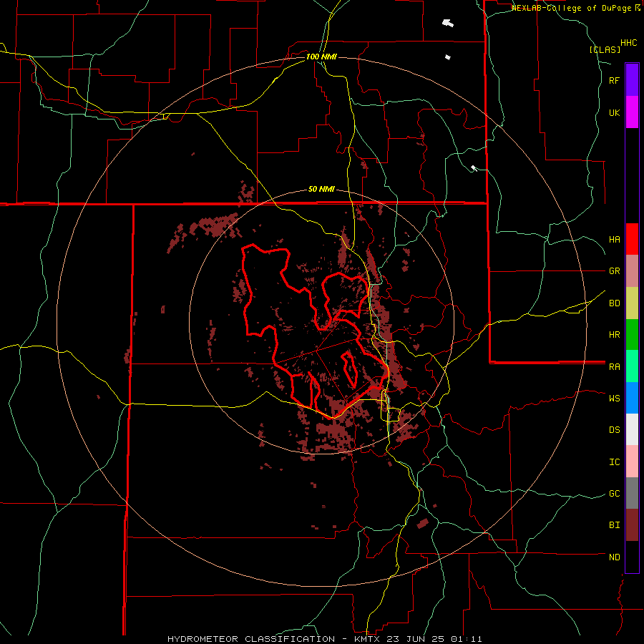Click the 'HHC' product label
The image size is (644, 644).
click(x=629, y=43)
